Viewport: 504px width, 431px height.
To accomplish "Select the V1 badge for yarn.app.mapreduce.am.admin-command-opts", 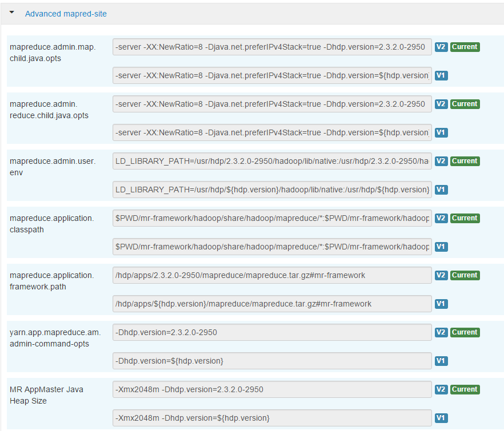I will pos(441,361).
